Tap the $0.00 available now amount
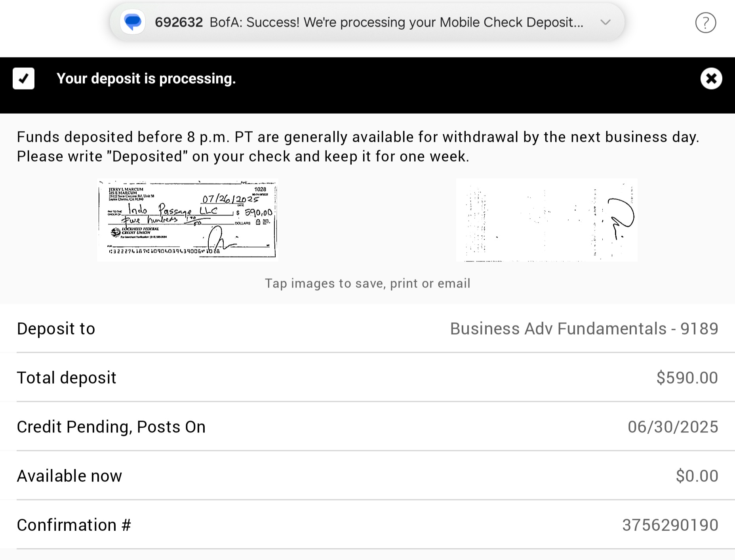This screenshot has width=735, height=560. pos(697,476)
